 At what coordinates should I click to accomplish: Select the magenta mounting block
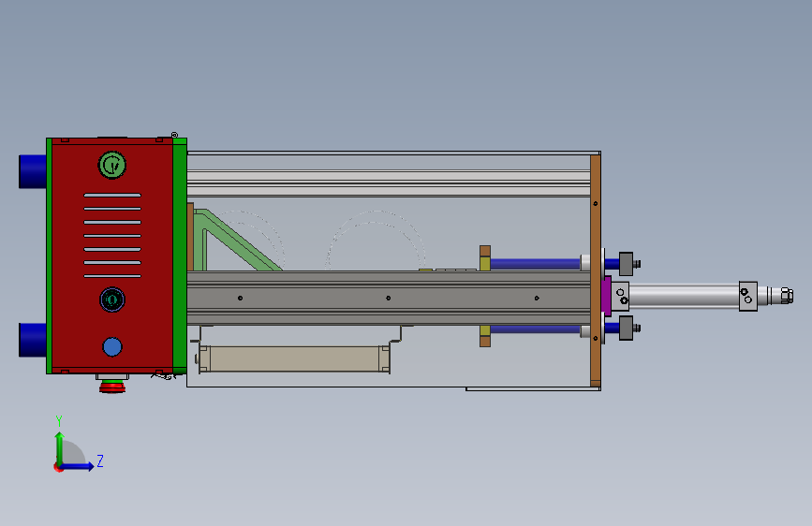607,296
